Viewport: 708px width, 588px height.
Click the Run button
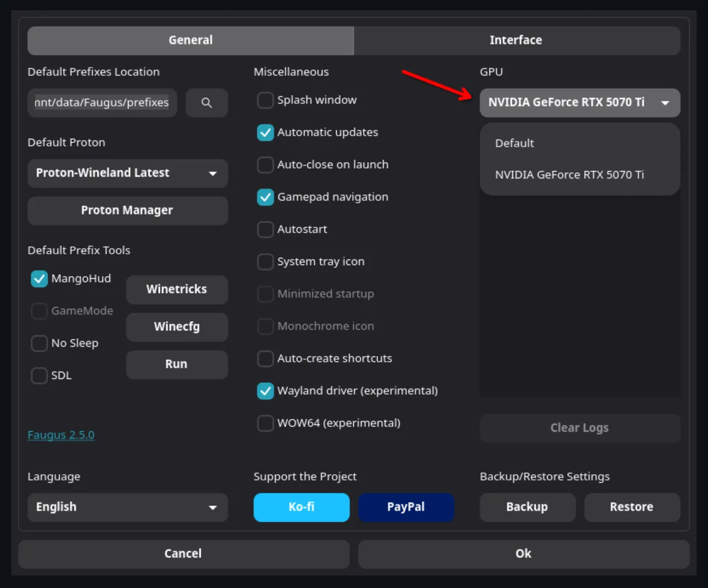(x=177, y=364)
